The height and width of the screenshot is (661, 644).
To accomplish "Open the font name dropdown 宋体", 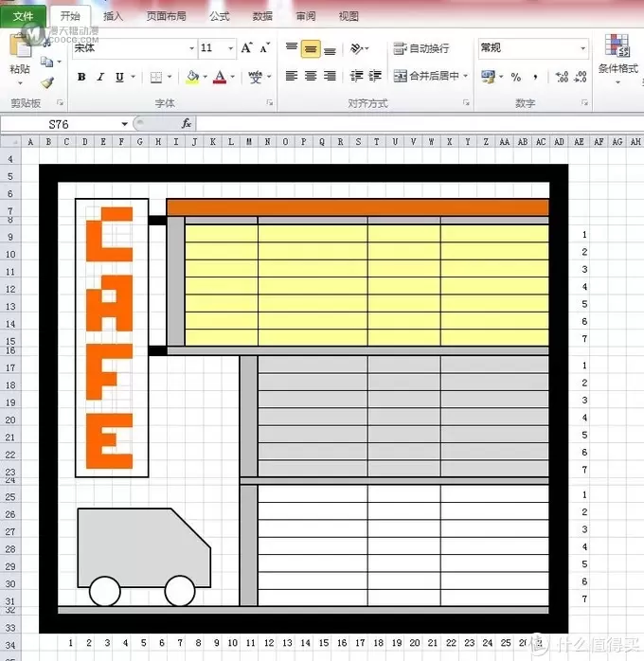I will coord(191,48).
